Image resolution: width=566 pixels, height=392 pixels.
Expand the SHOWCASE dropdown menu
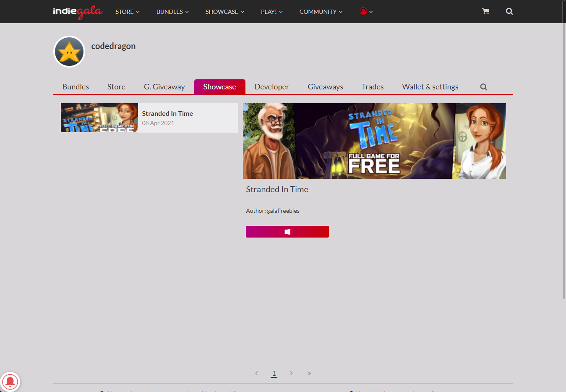(224, 12)
